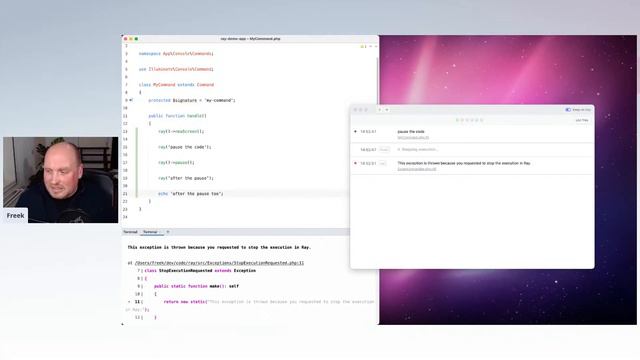640x360 pixels.
Task: Click the 'use Illuminate\Console\Command' line
Action: [176, 69]
